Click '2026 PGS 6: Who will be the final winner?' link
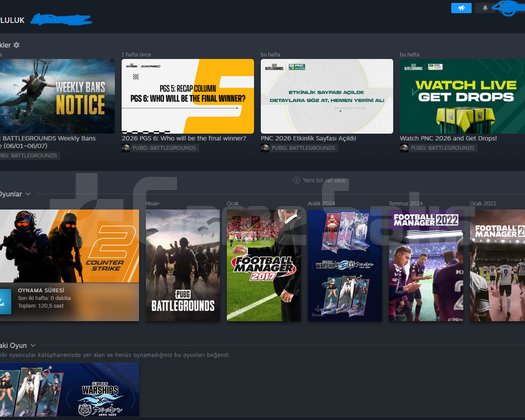Viewport: 525px width, 420px height. pyautogui.click(x=184, y=138)
